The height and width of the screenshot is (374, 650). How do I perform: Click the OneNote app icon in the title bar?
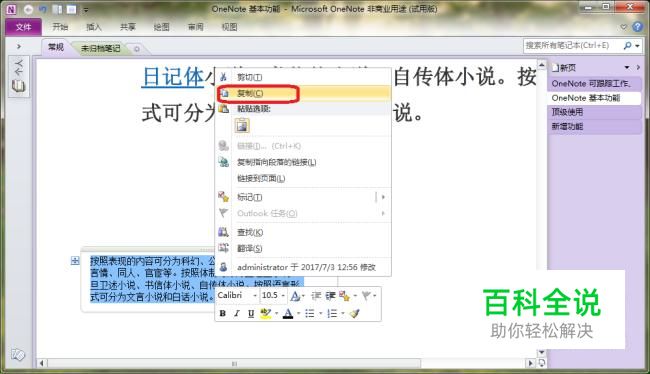point(11,9)
